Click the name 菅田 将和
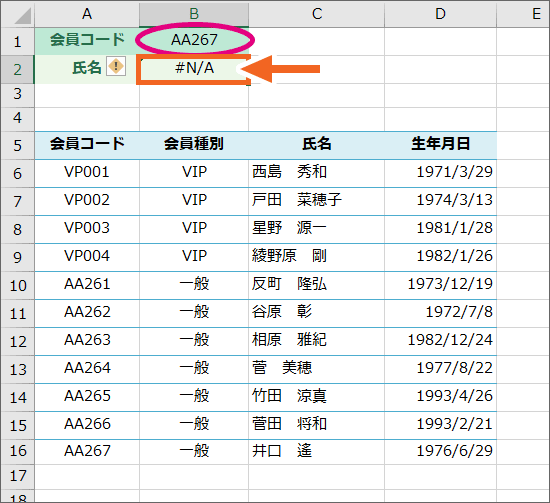The height and width of the screenshot is (503, 550). (x=289, y=424)
